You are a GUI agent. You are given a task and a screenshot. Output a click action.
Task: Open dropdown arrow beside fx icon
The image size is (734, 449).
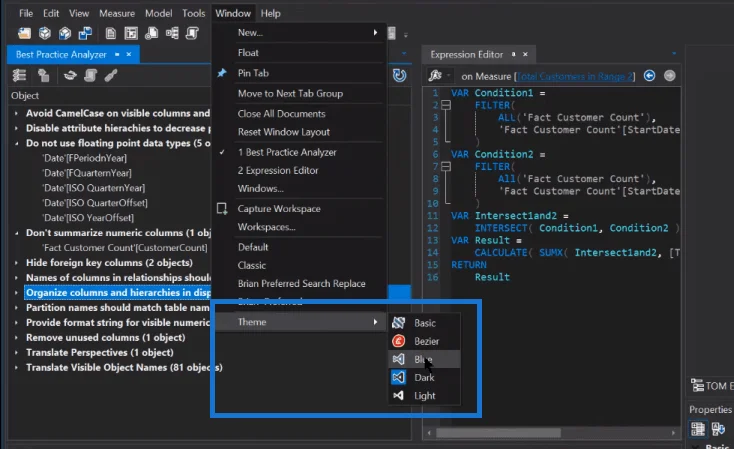point(448,75)
